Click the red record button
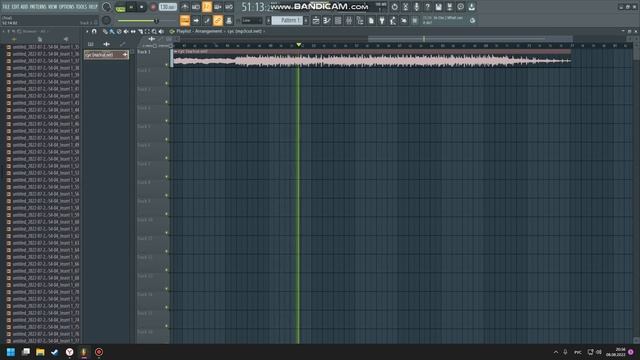This screenshot has height=360, width=640. (153, 7)
